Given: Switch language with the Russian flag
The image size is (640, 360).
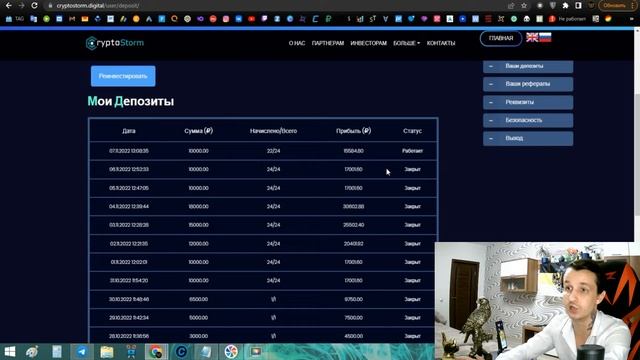Looking at the screenshot, I should point(545,37).
